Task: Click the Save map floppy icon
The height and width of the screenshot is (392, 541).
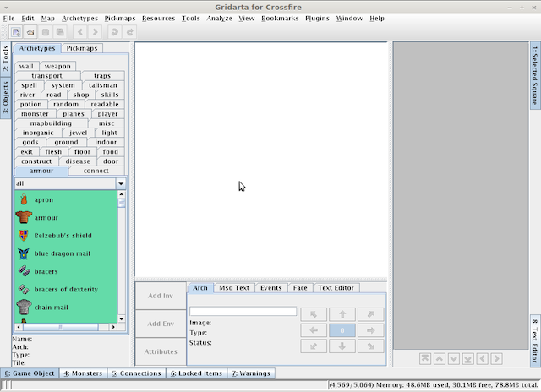Action: pos(45,32)
